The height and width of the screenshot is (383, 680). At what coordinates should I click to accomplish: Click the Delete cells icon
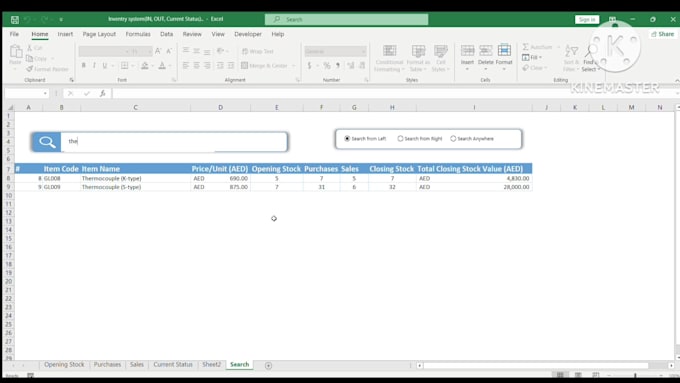(x=485, y=51)
